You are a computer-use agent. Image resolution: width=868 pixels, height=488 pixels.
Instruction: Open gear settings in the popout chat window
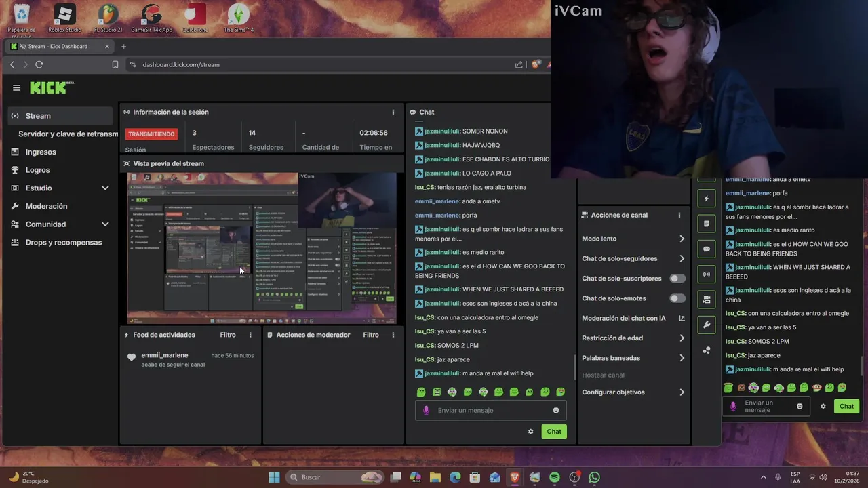pyautogui.click(x=823, y=406)
